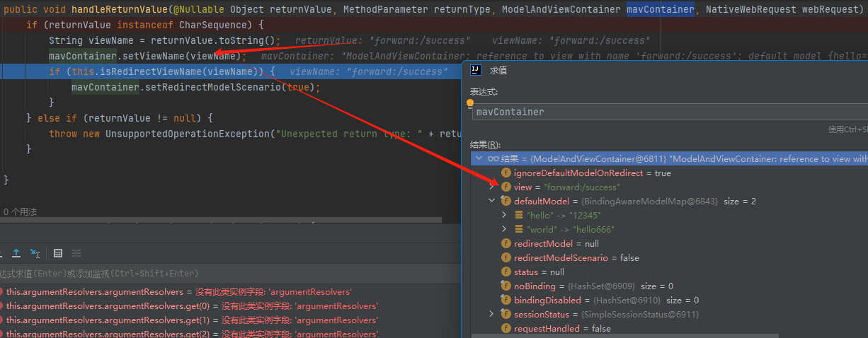Click the glasses icon on the 结果 root row
Image resolution: width=868 pixels, height=338 pixels.
[493, 159]
